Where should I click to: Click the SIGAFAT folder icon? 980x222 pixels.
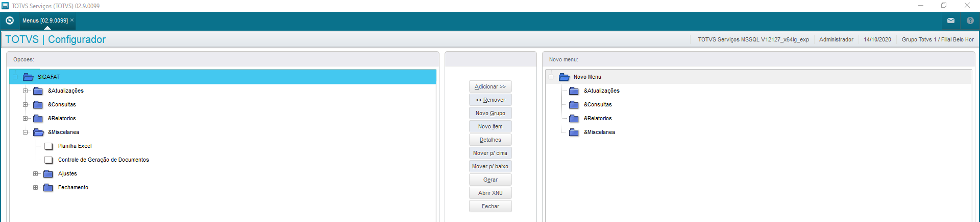pos(28,77)
